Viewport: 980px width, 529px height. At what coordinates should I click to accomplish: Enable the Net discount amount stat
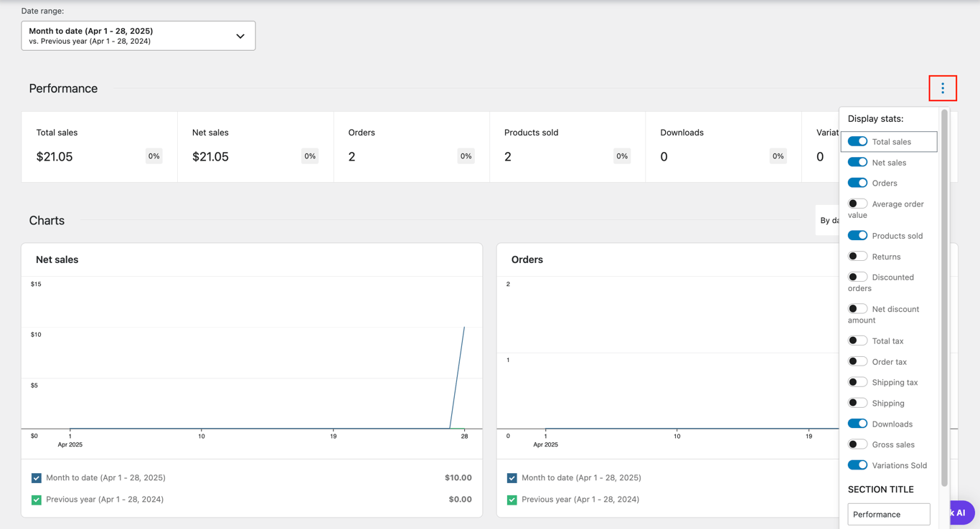(857, 308)
